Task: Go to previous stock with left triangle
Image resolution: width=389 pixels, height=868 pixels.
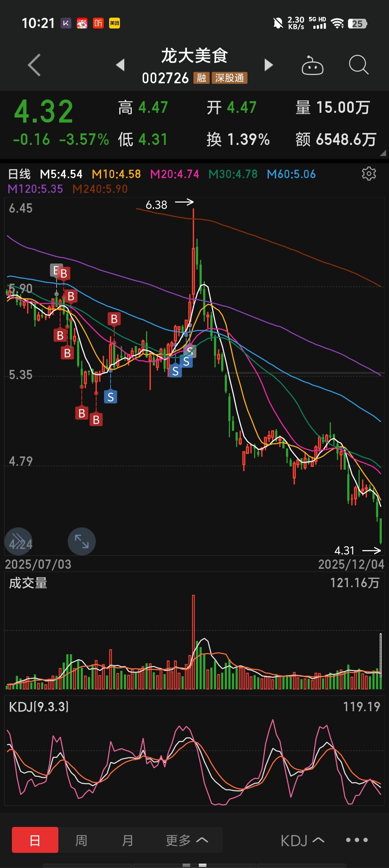Action: [120, 65]
